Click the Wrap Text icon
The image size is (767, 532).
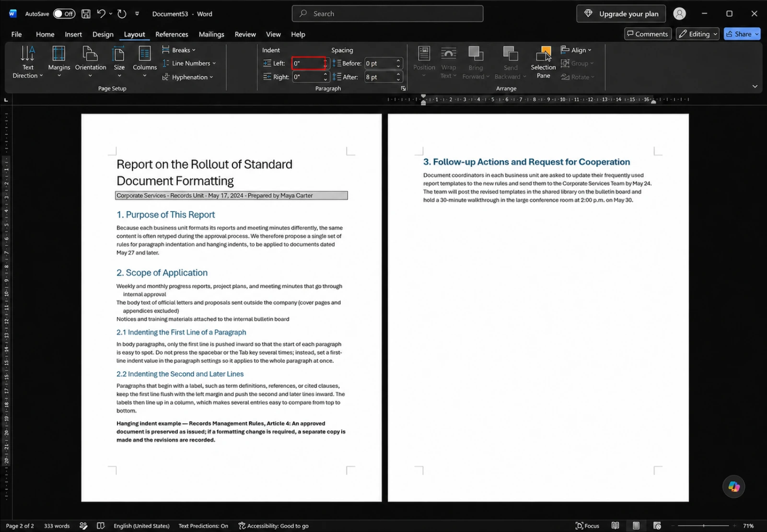449,53
